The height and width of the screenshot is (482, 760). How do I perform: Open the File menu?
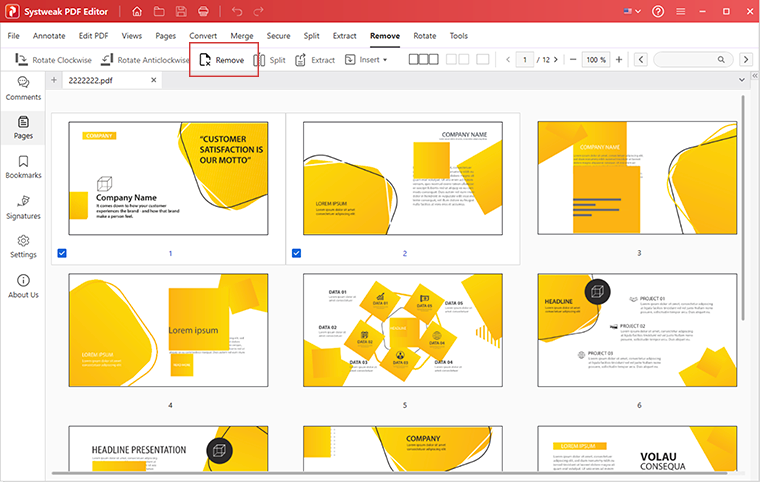[14, 36]
